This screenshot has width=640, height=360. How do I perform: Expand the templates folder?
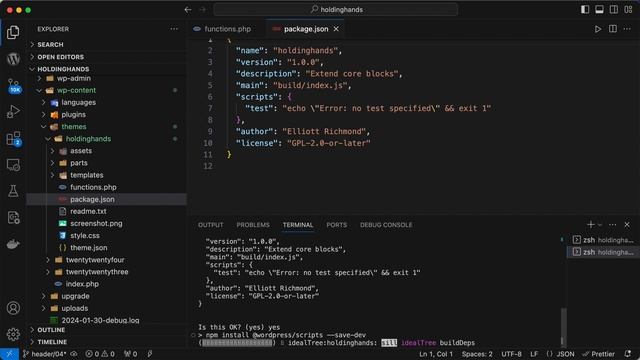106,175
